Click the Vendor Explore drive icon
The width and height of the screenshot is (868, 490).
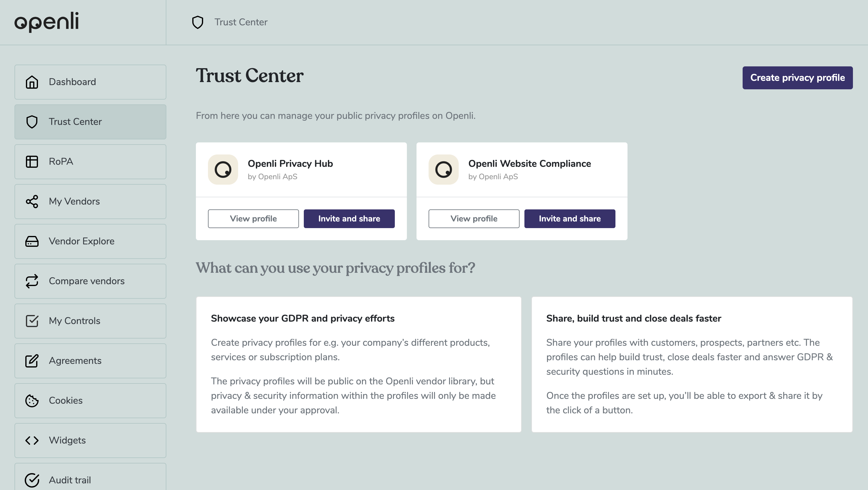click(x=32, y=241)
